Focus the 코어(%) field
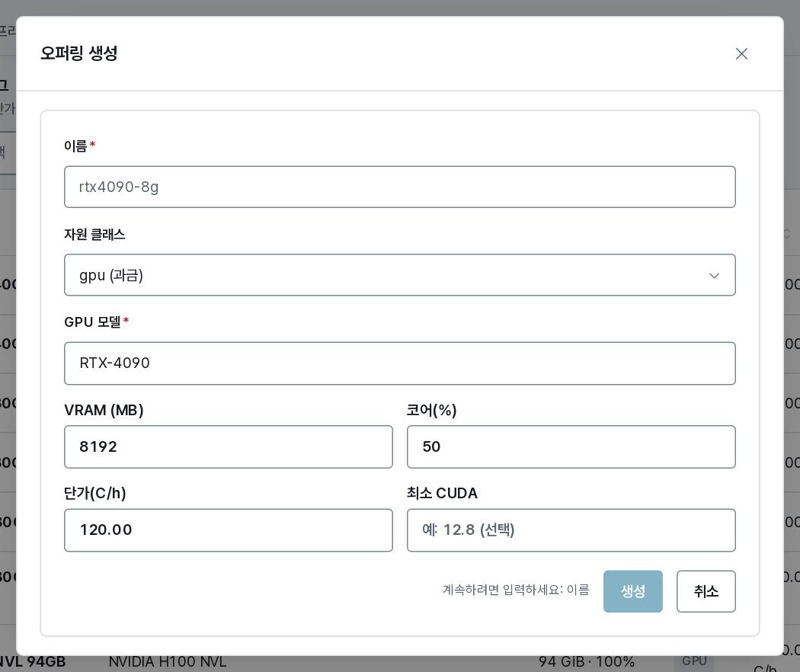This screenshot has height=672, width=800. (x=571, y=446)
